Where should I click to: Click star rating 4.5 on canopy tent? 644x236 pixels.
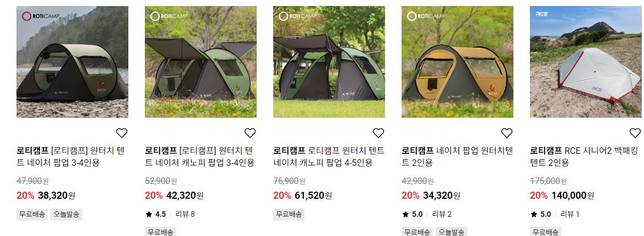pos(156,214)
